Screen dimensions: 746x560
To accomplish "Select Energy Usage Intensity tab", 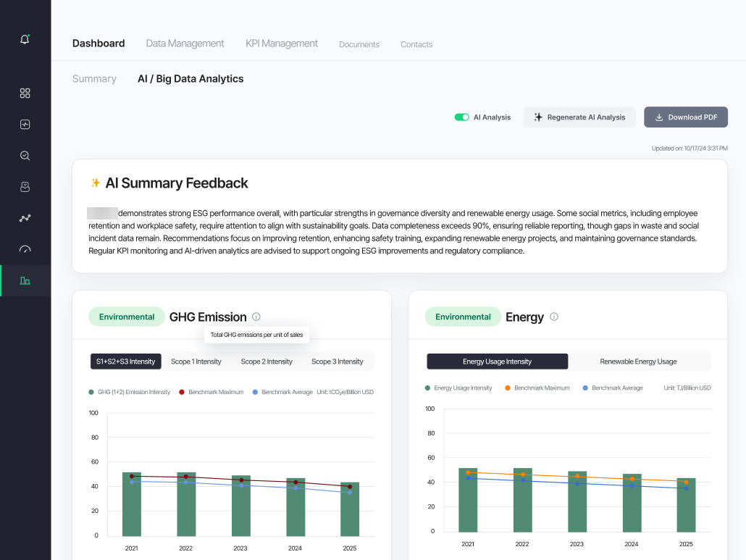I will pos(497,362).
